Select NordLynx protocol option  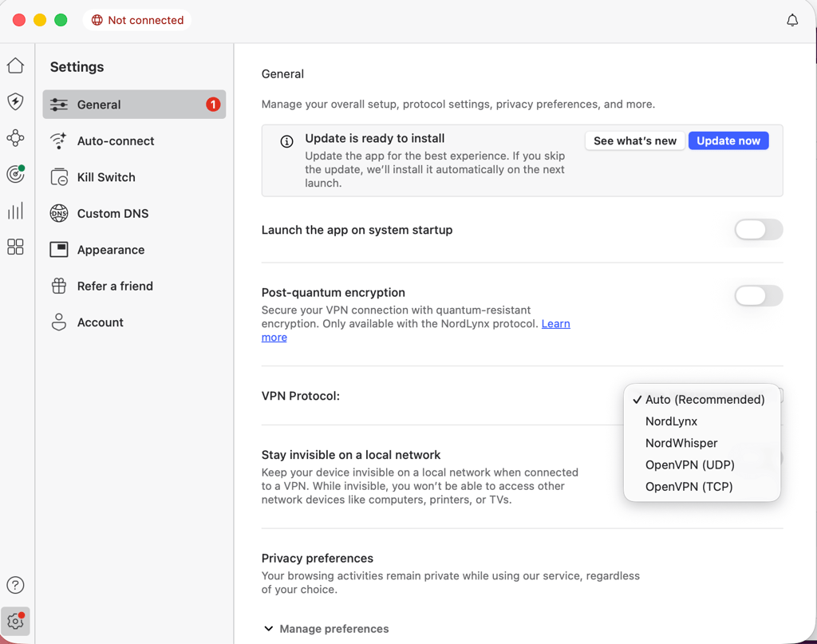(702, 421)
